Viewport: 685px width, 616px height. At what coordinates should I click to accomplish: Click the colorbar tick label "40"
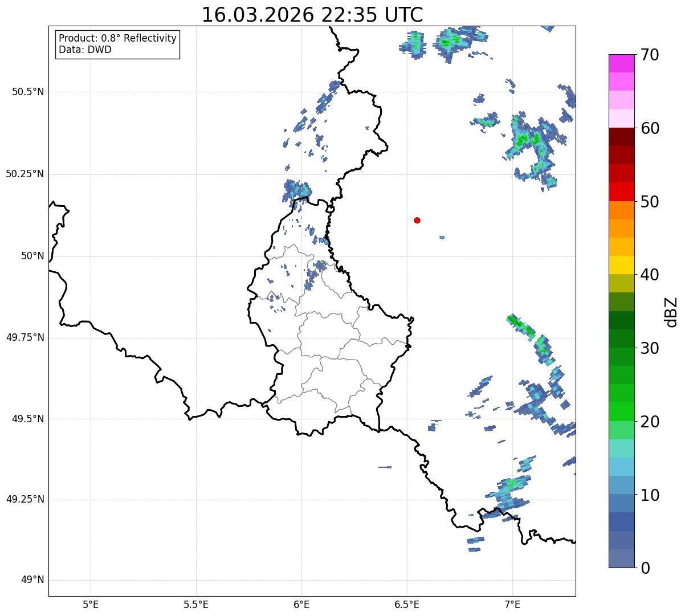[x=649, y=275]
